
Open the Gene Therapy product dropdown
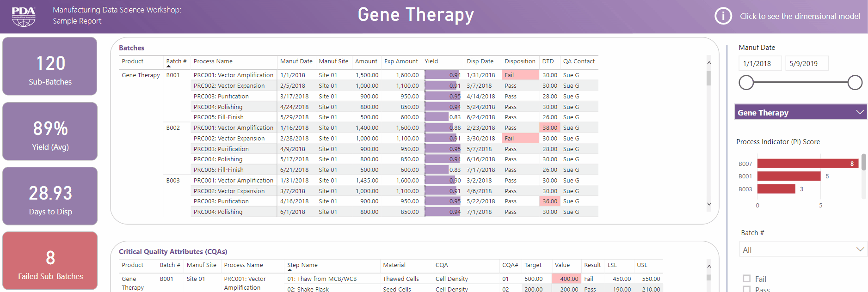[800, 112]
